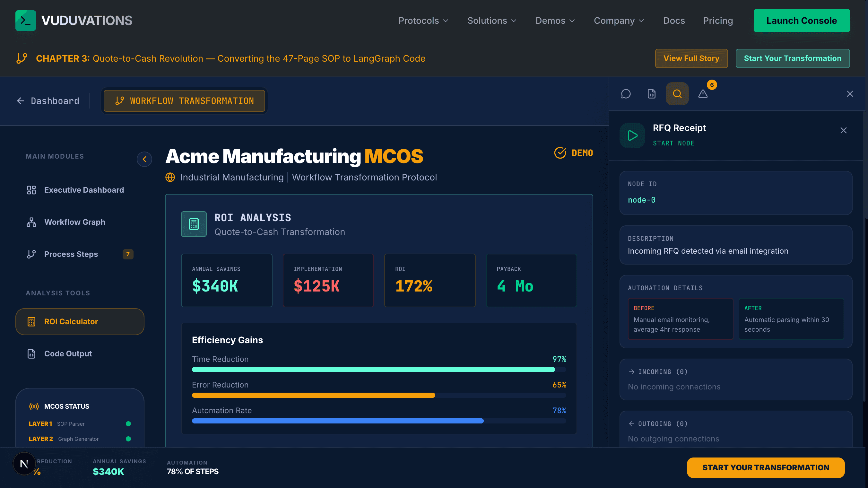The image size is (868, 488).
Task: Click the MCOS Status broadcast icon
Action: click(34, 406)
